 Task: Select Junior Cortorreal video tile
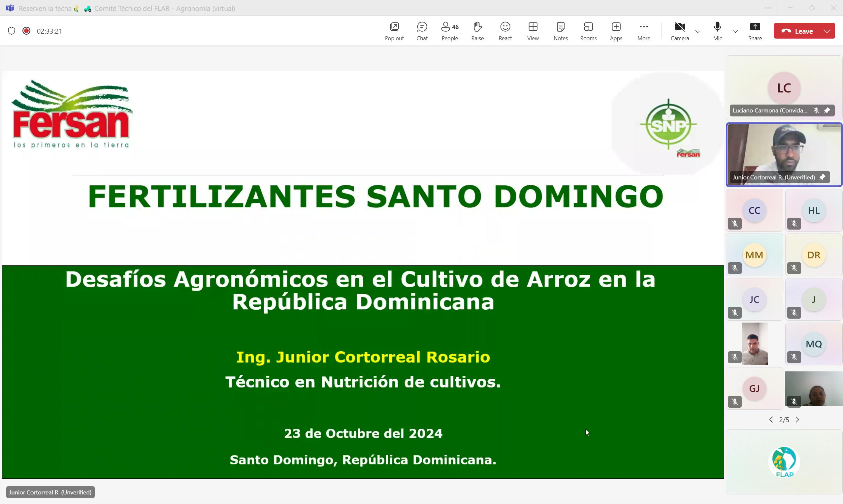coord(784,154)
